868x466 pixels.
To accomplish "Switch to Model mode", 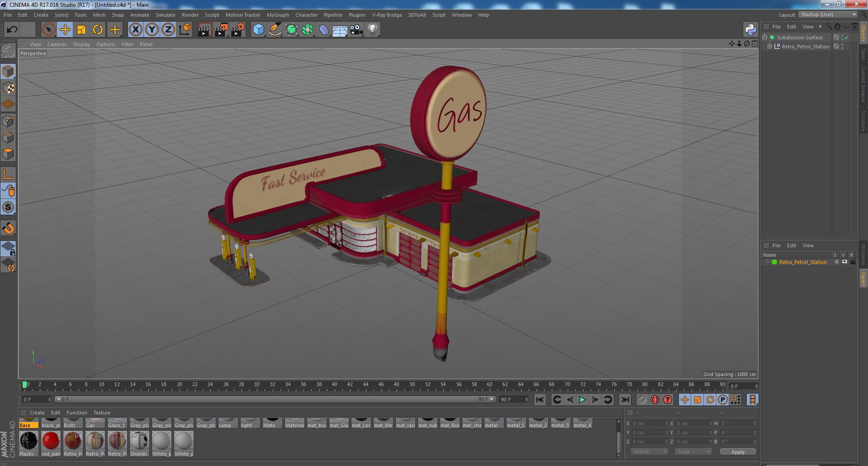I will click(8, 71).
